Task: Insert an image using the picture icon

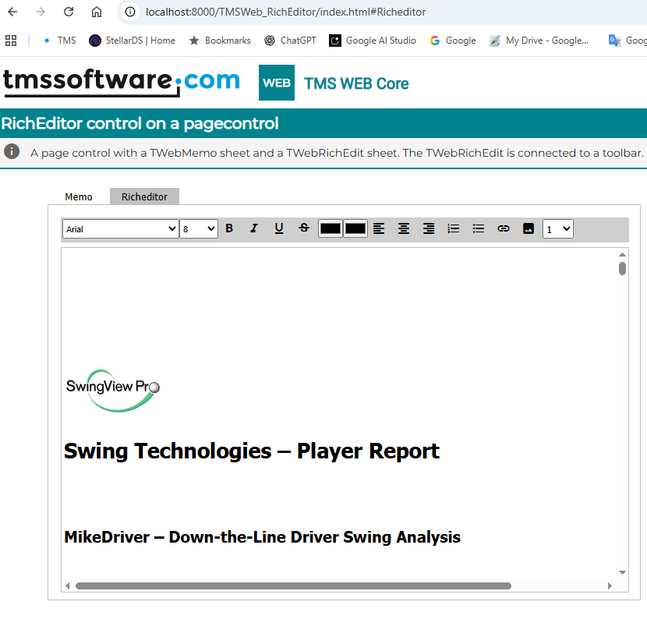Action: [x=529, y=228]
